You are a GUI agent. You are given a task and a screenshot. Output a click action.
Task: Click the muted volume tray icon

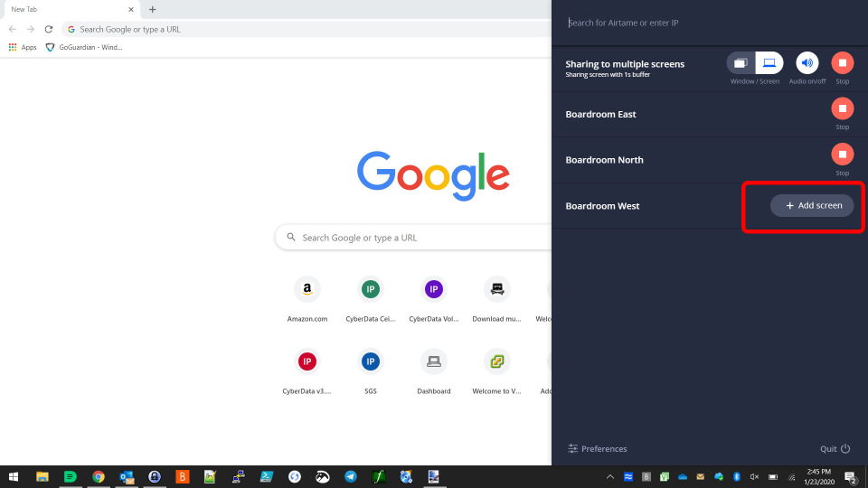[754, 477]
